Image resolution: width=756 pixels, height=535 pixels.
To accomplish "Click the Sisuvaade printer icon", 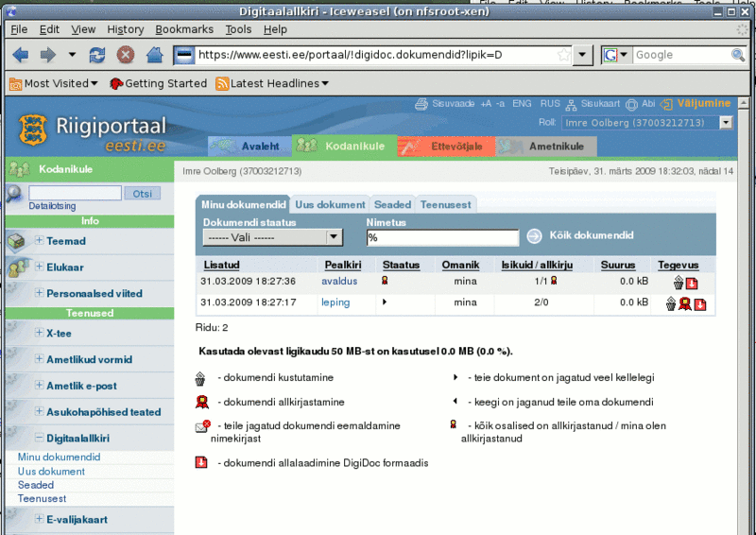I will click(421, 104).
